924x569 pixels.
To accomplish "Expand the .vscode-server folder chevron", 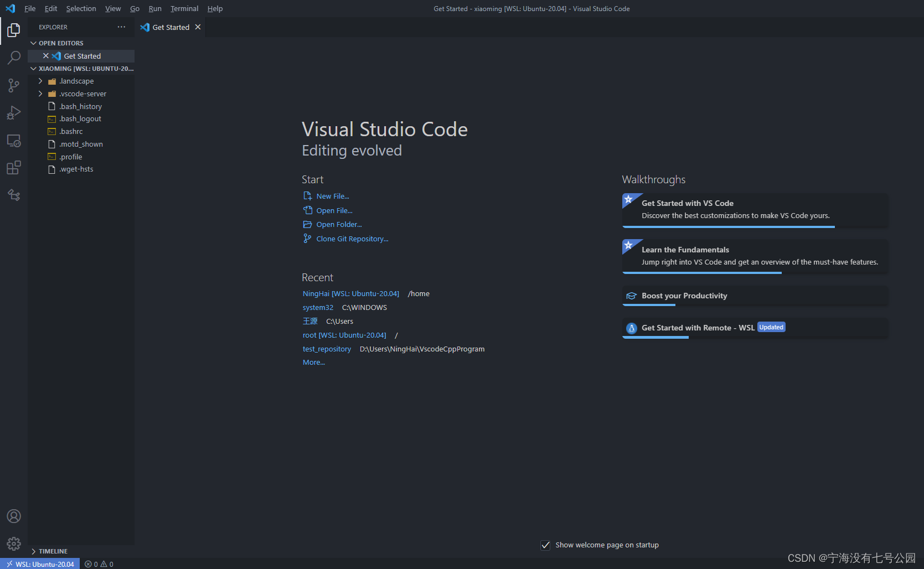I will coord(40,94).
